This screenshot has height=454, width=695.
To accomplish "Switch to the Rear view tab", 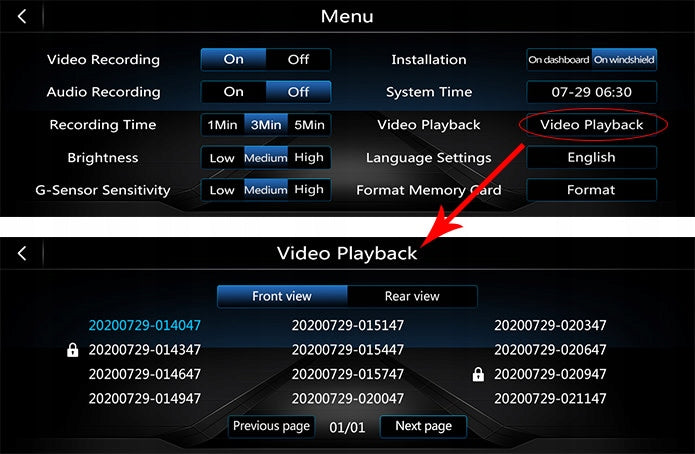I will pos(412,296).
